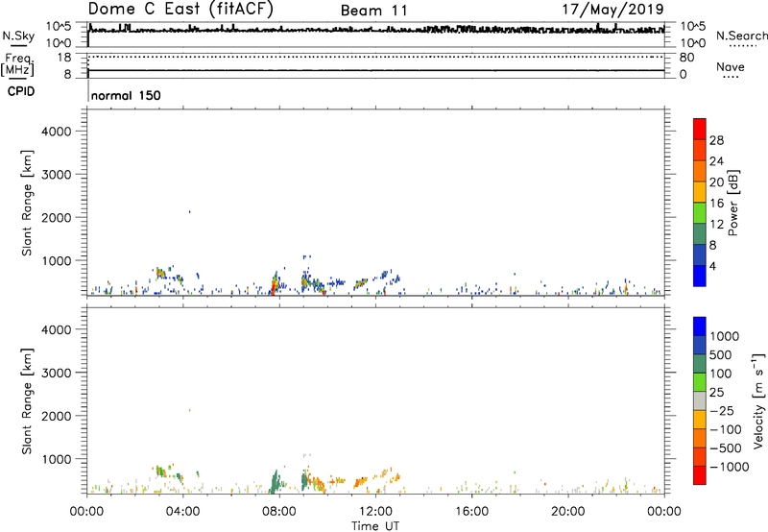
Task: Click the 1000 tick label on velocity panel axis
Action: [57, 459]
